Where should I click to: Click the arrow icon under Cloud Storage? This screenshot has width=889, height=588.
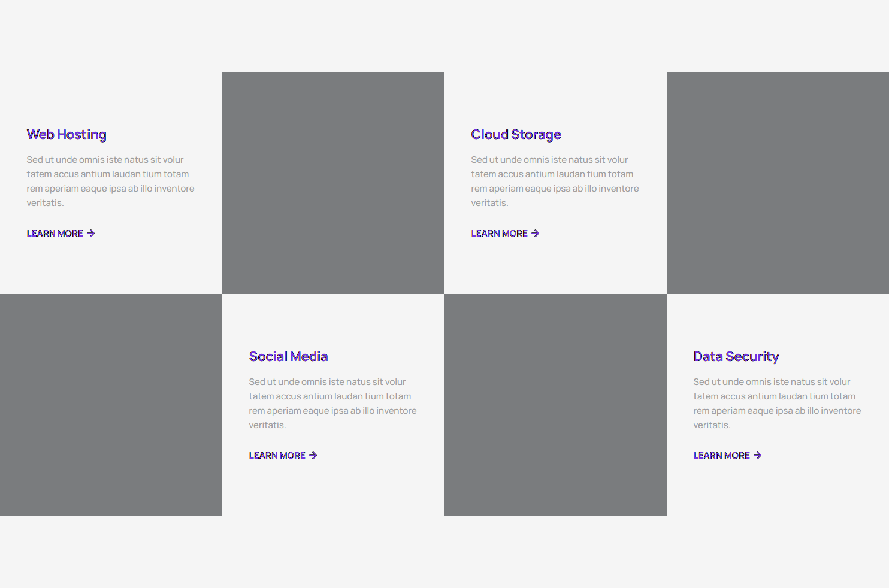click(536, 234)
